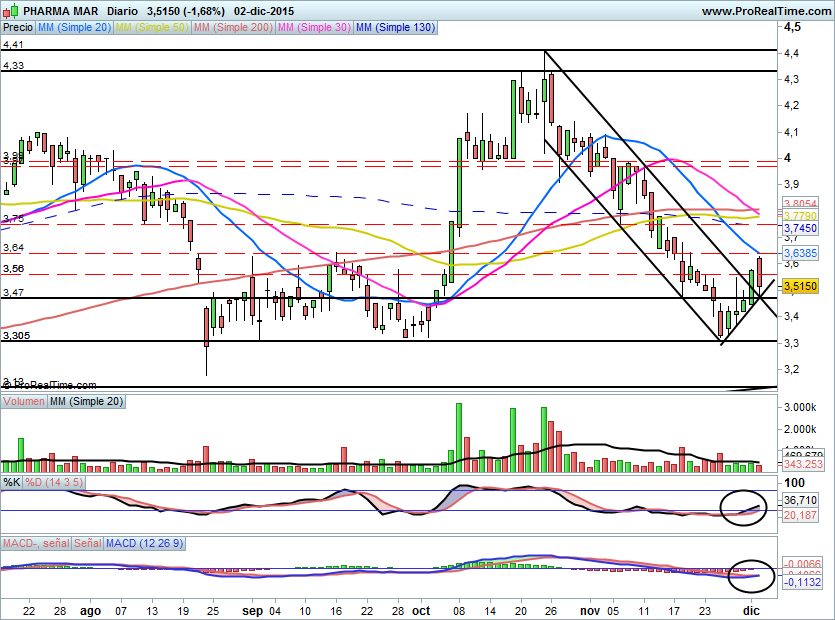
Task: Select the Precio indicator label
Action: click(x=18, y=27)
